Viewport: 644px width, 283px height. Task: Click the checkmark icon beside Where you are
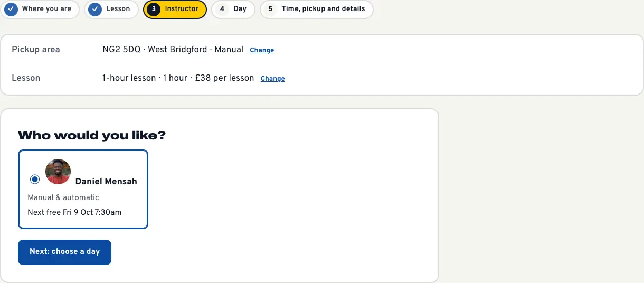[12, 9]
